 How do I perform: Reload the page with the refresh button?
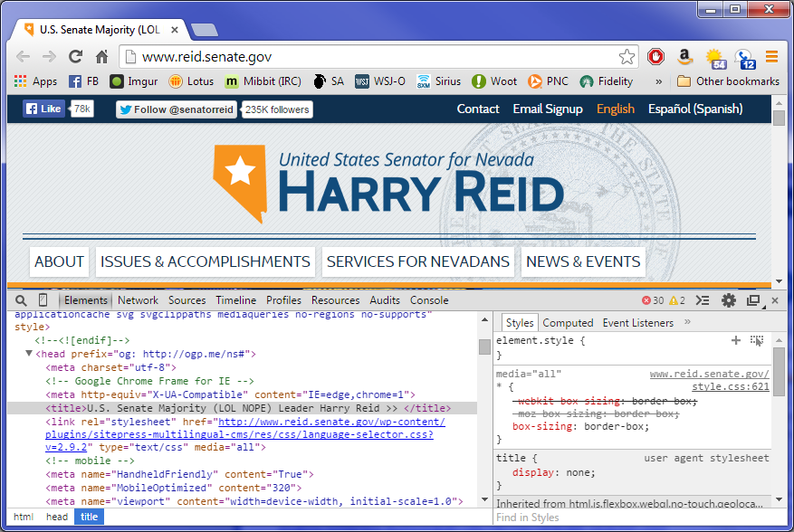click(x=76, y=57)
